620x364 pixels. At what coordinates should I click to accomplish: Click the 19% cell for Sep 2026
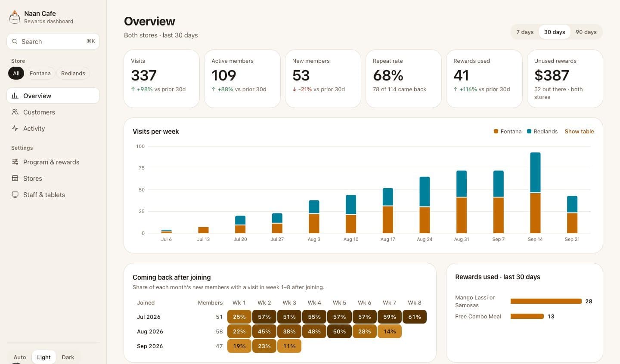pos(239,346)
